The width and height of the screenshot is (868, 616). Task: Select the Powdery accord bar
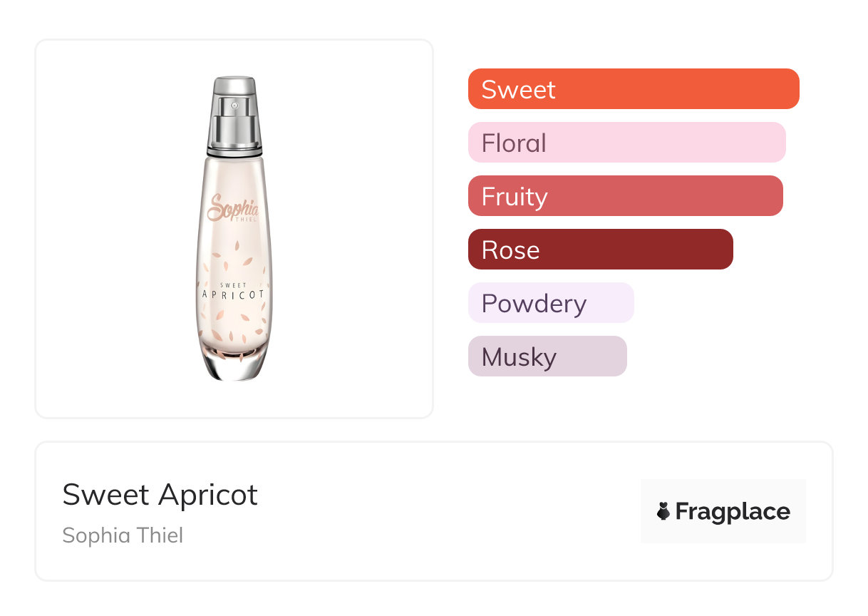pyautogui.click(x=551, y=303)
